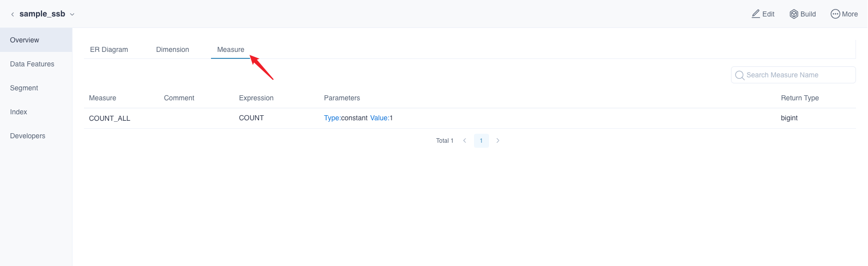The height and width of the screenshot is (266, 868).
Task: Select page 1 in pagination
Action: point(481,141)
